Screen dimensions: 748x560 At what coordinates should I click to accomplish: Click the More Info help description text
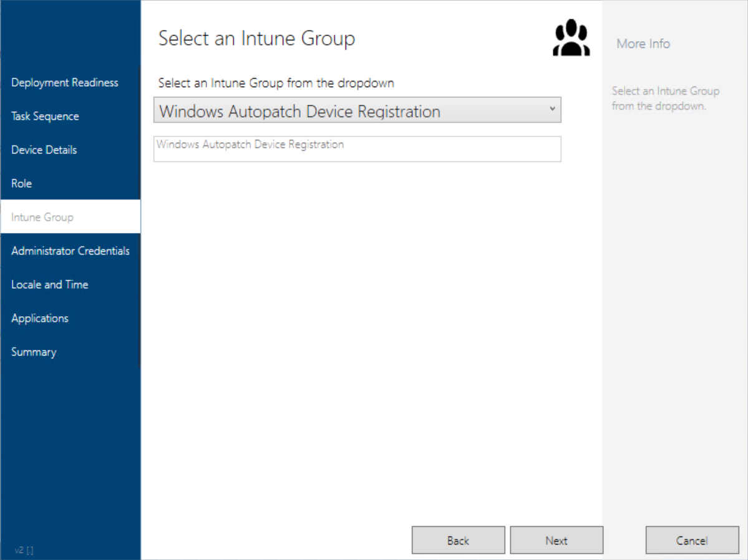point(666,99)
